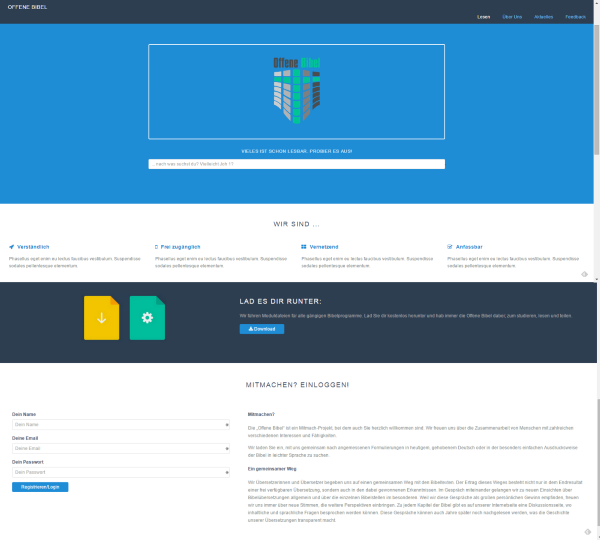The image size is (600, 540).
Task: Click the checkmark icon beside Anfassbar
Action: 450,246
